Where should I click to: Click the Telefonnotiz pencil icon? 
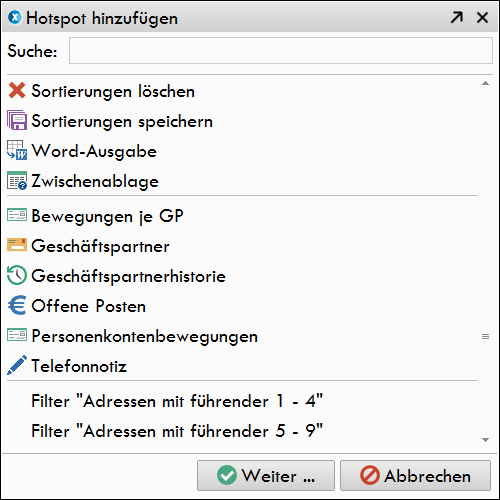pos(17,365)
